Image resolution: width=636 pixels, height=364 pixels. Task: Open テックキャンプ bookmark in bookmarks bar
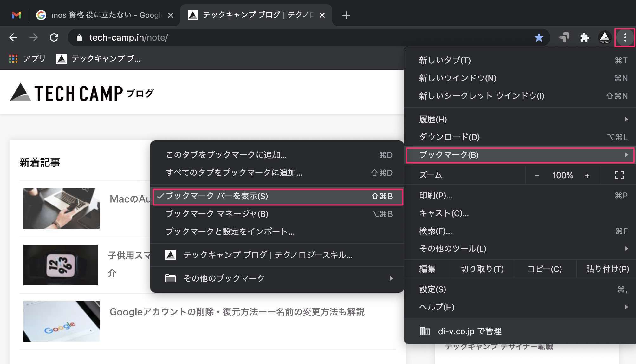(98, 59)
